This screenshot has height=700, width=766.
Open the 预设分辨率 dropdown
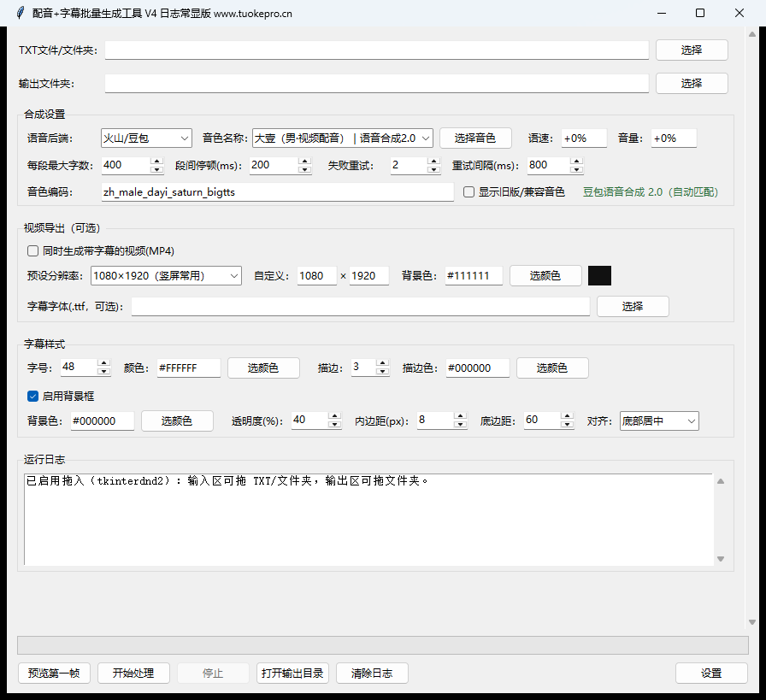[x=166, y=276]
